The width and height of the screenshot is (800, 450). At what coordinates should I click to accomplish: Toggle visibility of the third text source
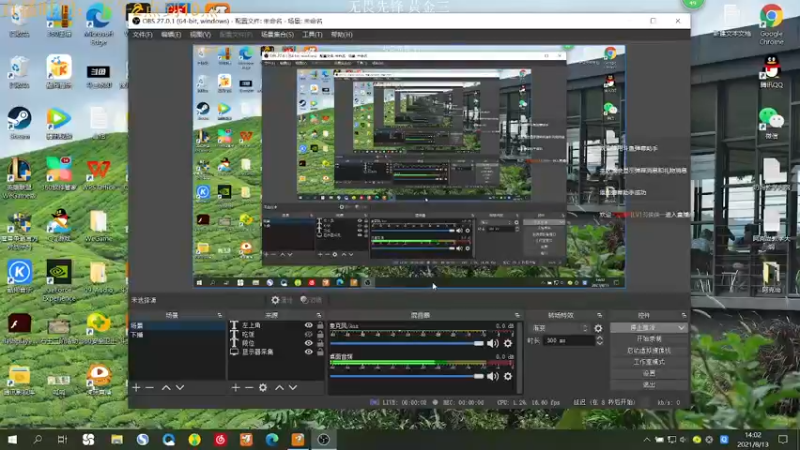pyautogui.click(x=309, y=343)
